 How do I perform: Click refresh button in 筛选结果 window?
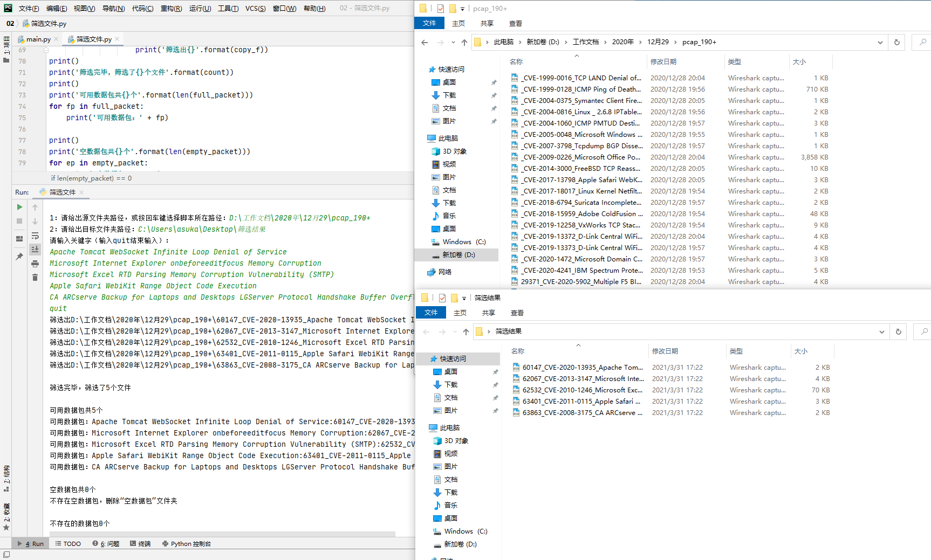coord(899,331)
